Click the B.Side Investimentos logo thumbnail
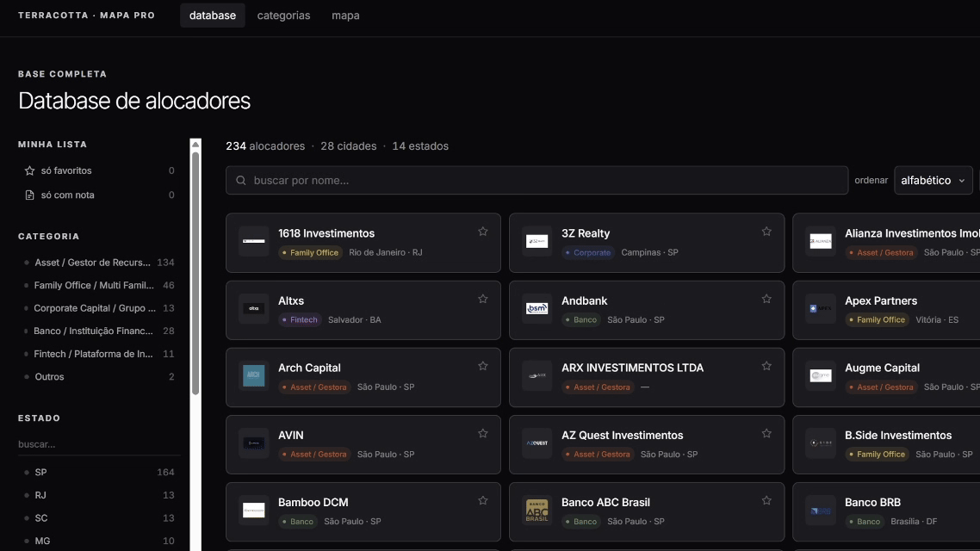The width and height of the screenshot is (980, 551). point(821,443)
